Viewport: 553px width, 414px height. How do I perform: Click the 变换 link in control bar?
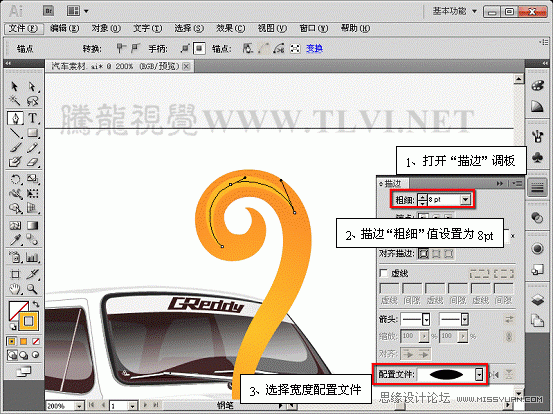pos(314,49)
